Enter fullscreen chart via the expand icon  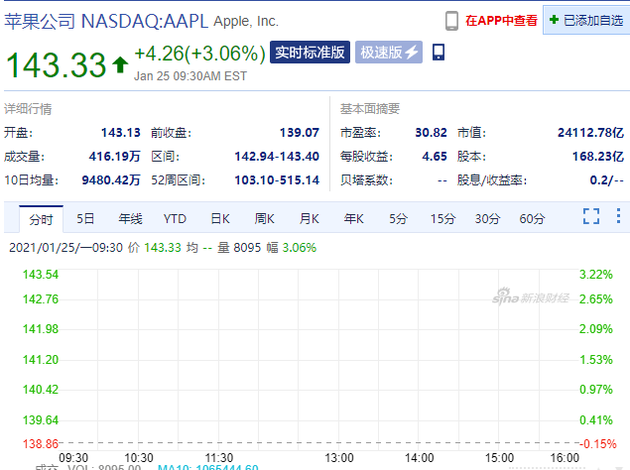pos(591,217)
